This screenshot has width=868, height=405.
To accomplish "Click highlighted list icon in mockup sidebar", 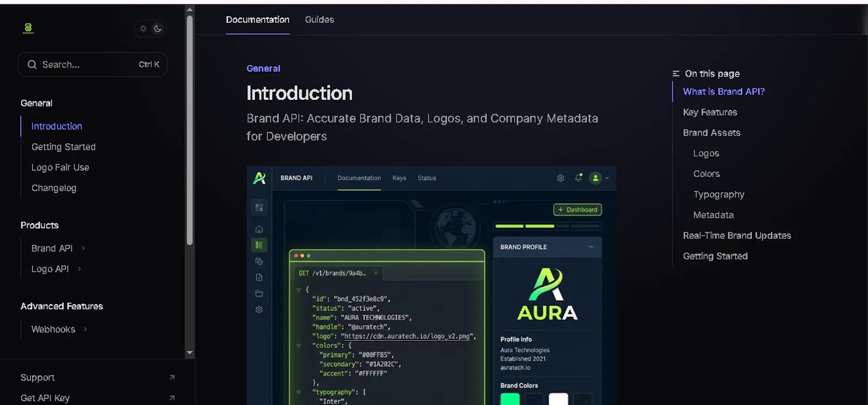I will (x=259, y=245).
